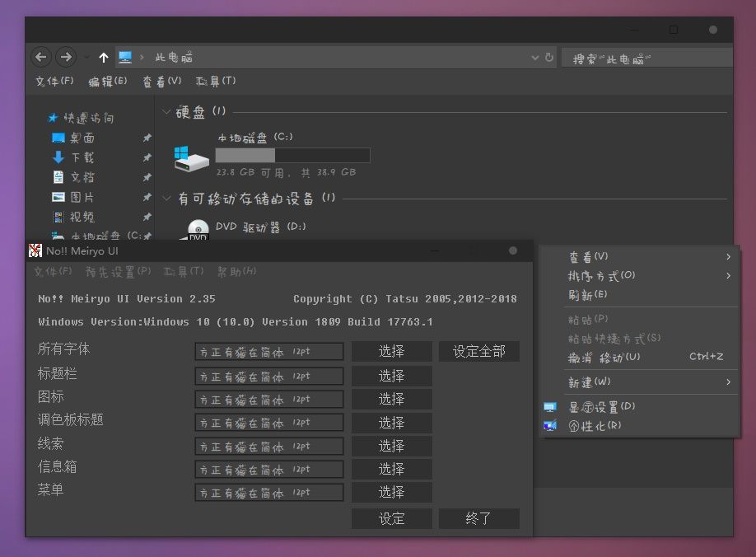The height and width of the screenshot is (557, 756).
Task: Collapse the 硬盘 group
Action: [167, 112]
